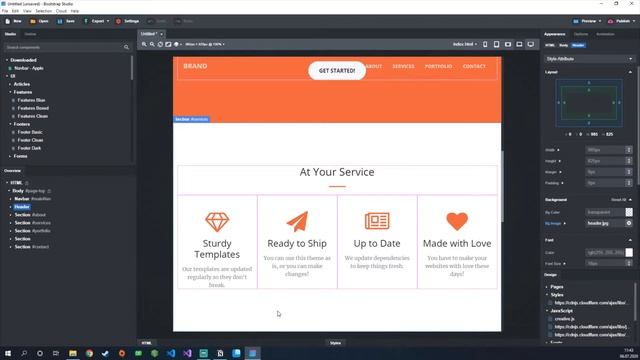Open the Edit menu

pos(15,11)
